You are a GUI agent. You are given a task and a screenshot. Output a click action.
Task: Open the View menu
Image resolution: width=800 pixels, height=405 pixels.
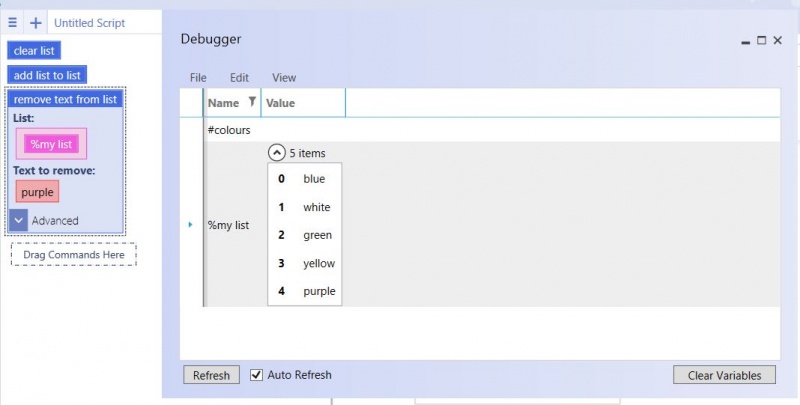tap(284, 78)
